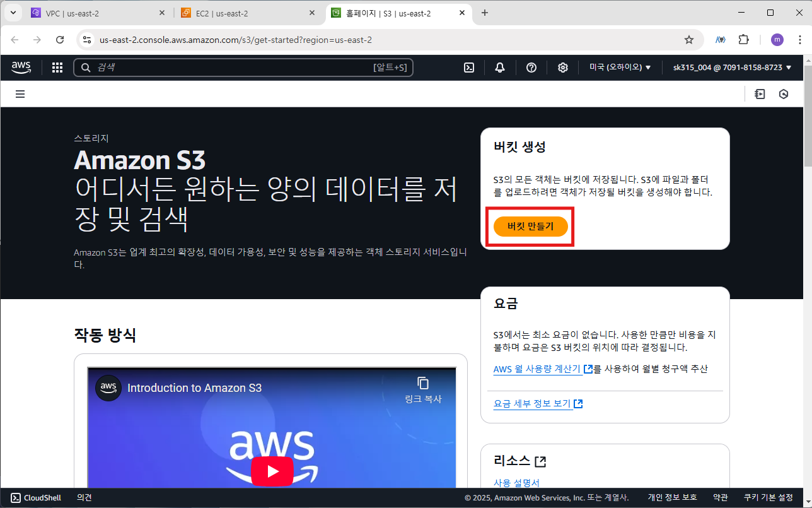
Task: Go back to the previous page
Action: click(14, 40)
